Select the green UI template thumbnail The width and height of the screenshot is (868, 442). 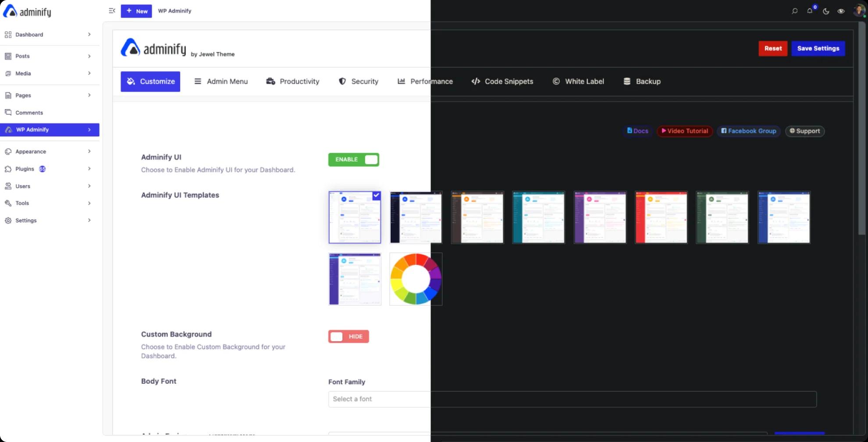click(x=722, y=217)
